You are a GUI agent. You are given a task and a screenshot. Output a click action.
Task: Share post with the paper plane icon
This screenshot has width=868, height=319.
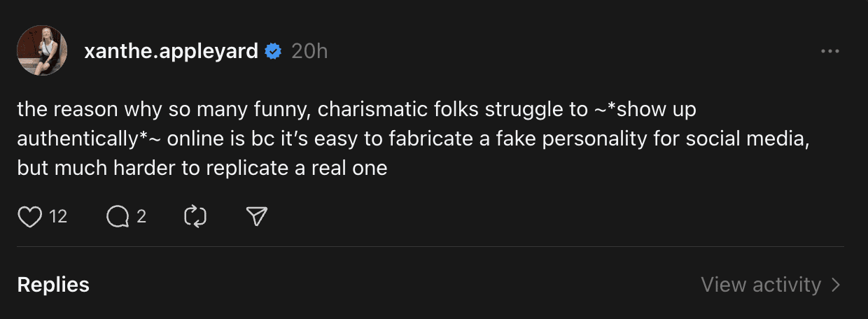(x=258, y=217)
